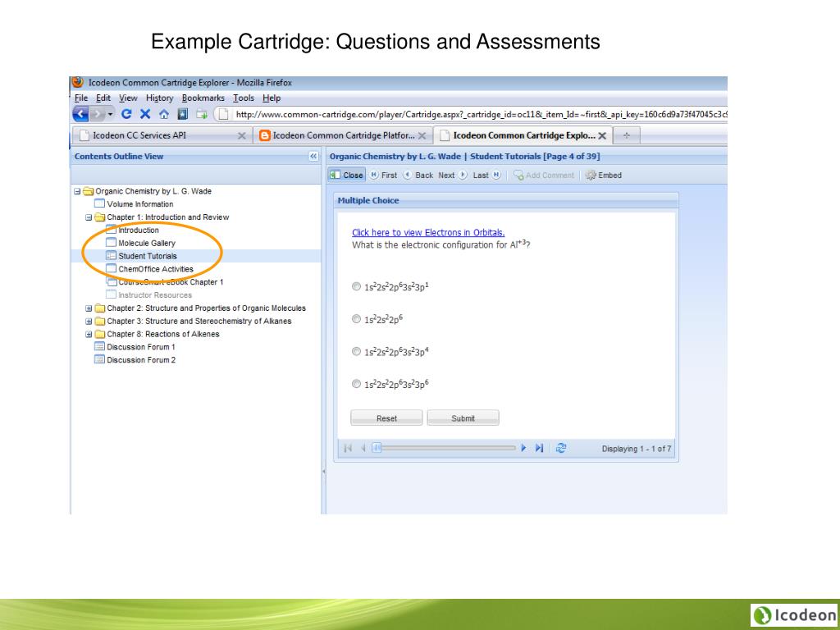
Task: Open the View menu
Action: tap(128, 98)
